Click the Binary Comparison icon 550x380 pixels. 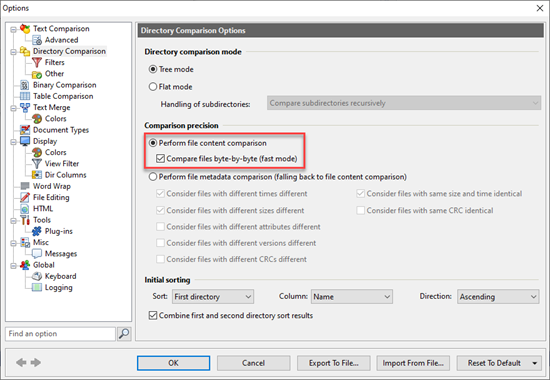click(25, 85)
